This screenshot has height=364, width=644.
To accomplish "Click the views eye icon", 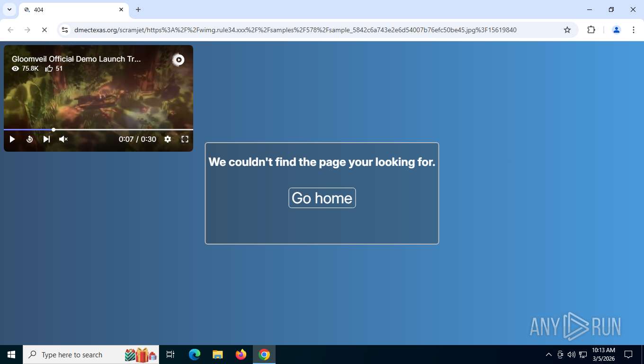I will [16, 68].
